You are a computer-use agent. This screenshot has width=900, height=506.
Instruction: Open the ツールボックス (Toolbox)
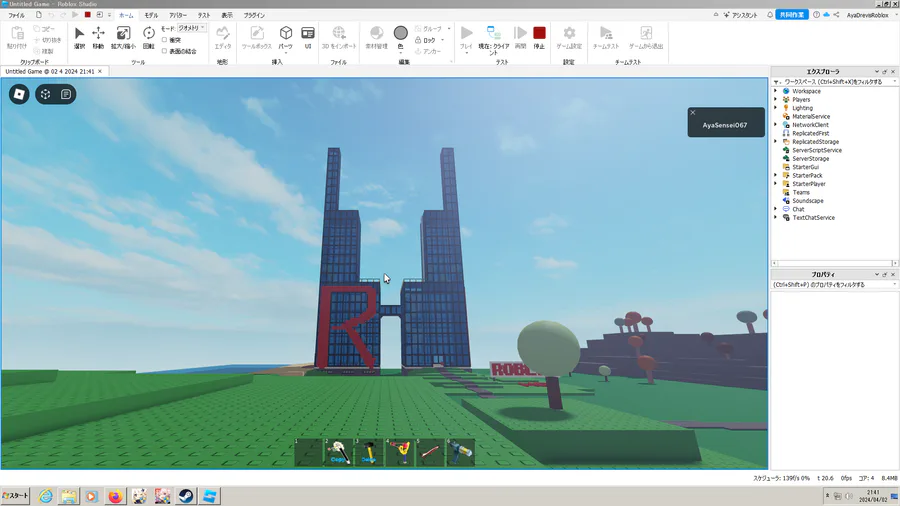257,38
